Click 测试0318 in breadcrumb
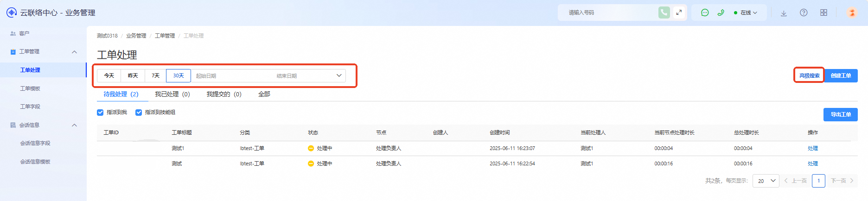The width and height of the screenshot is (868, 201). [x=107, y=36]
